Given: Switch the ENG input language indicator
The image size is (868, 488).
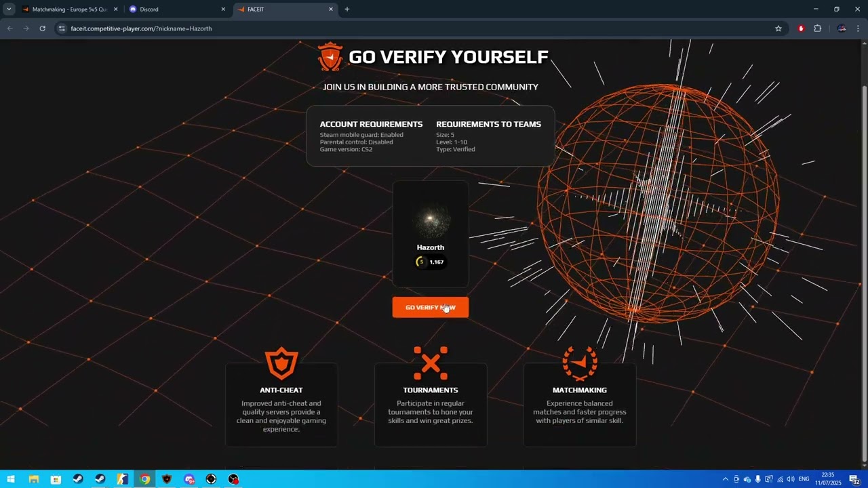Looking at the screenshot, I should tap(804, 479).
